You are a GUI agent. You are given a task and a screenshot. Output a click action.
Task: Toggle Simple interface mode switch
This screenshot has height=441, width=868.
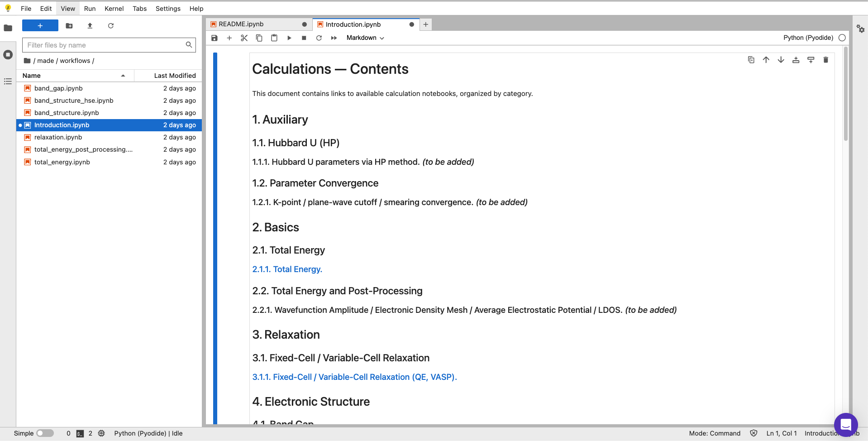[45, 433]
